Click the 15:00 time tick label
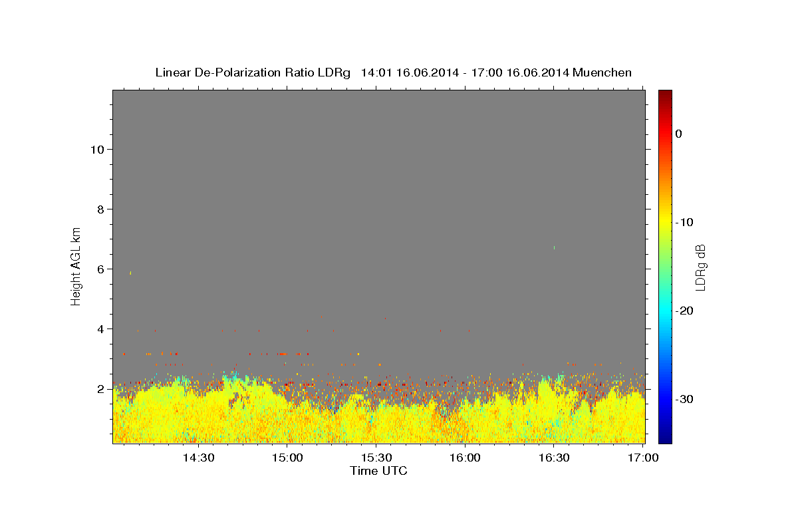 pyautogui.click(x=287, y=458)
